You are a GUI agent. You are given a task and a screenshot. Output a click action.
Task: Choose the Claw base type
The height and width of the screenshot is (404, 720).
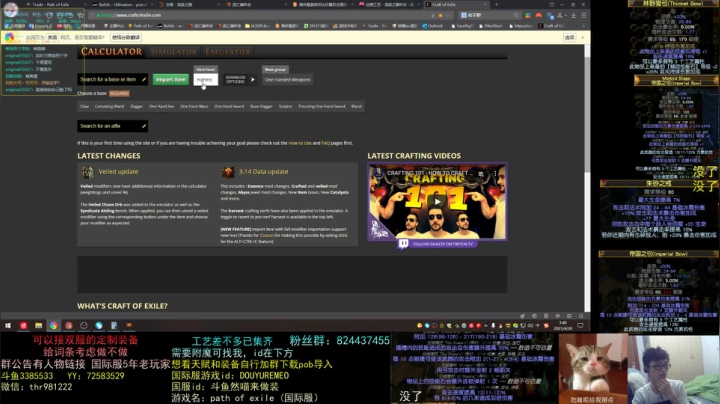[x=84, y=107]
